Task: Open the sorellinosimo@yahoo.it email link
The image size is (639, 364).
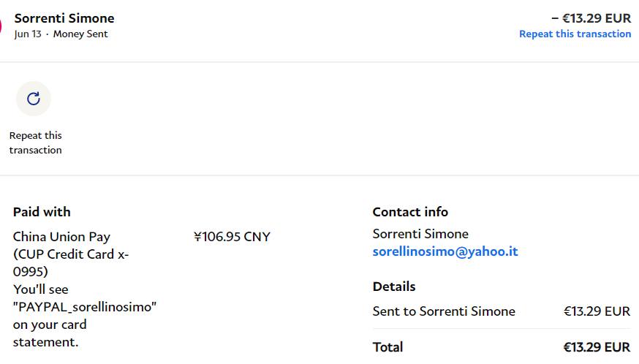Action: pos(445,251)
